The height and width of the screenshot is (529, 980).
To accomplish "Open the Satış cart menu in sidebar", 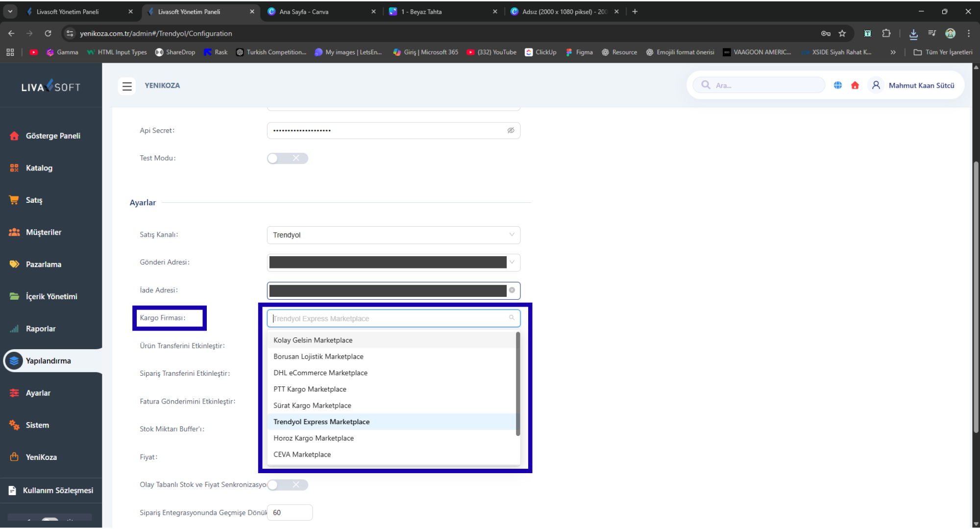I will [x=34, y=200].
